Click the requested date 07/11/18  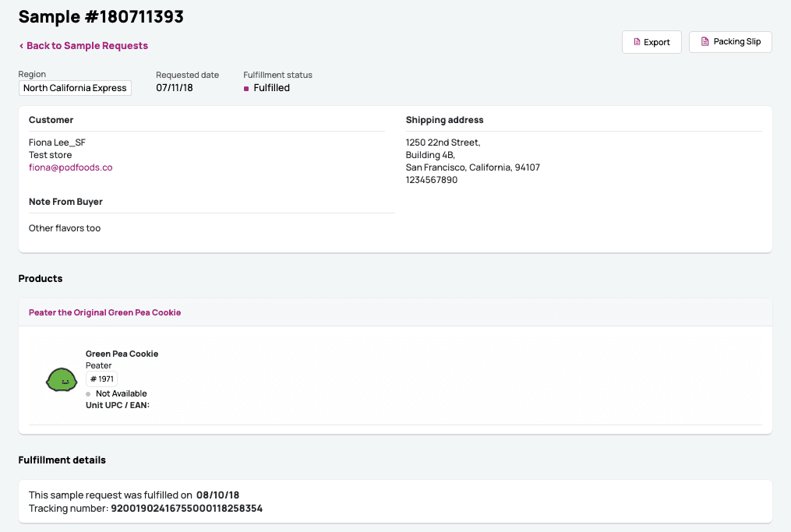point(174,88)
